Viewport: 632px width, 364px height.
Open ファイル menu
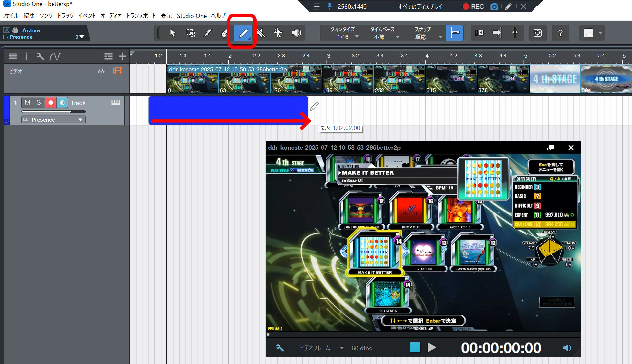click(x=10, y=16)
